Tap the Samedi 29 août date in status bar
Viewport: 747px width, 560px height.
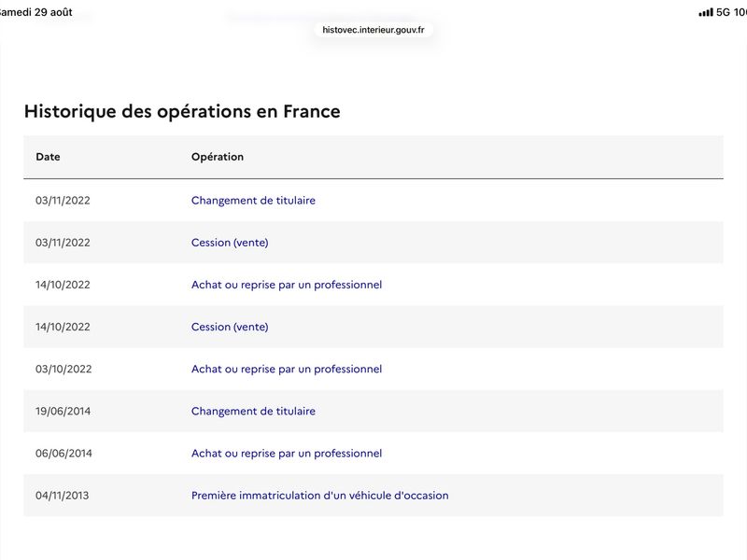[x=35, y=12]
